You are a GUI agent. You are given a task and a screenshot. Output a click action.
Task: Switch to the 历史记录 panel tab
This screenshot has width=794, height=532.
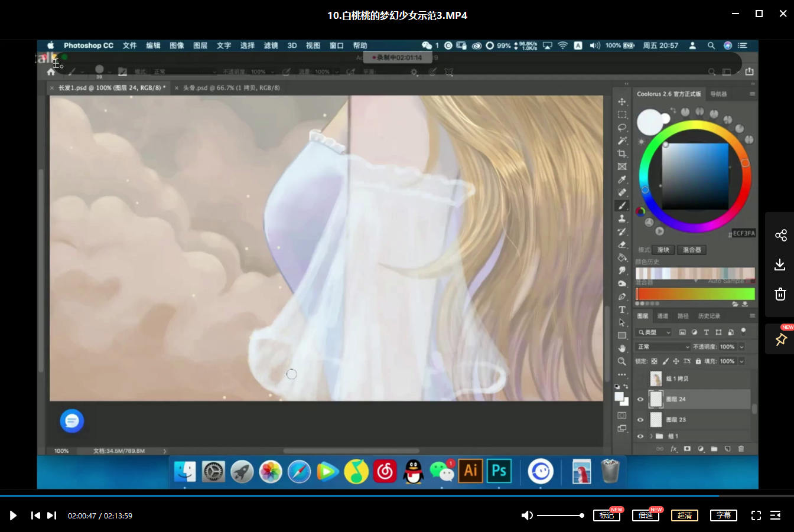709,316
